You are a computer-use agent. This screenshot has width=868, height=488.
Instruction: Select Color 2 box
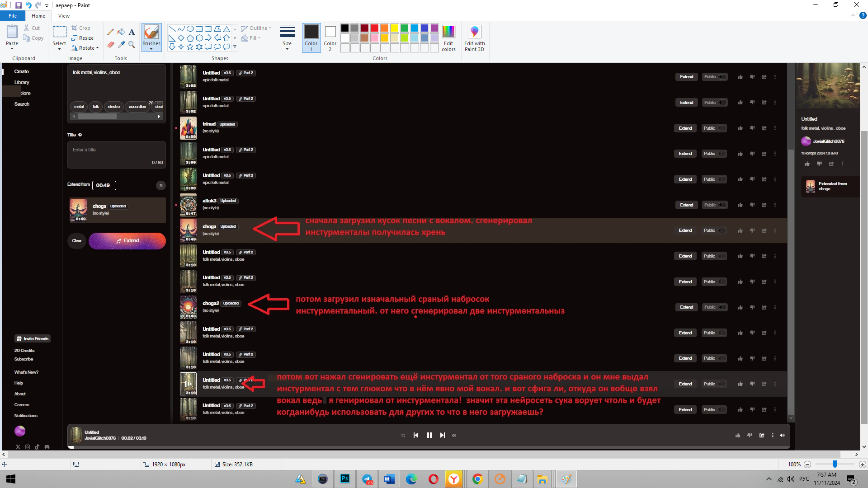(330, 38)
